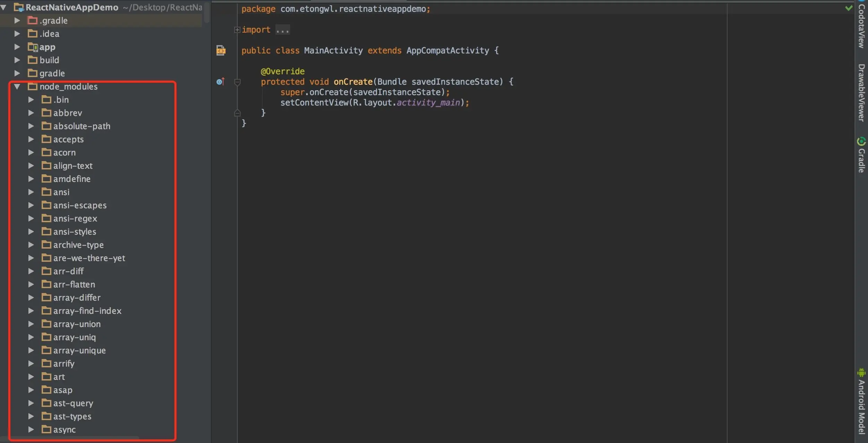Click the Gradle tab icon
Screen dimensions: 868x443
861,141
